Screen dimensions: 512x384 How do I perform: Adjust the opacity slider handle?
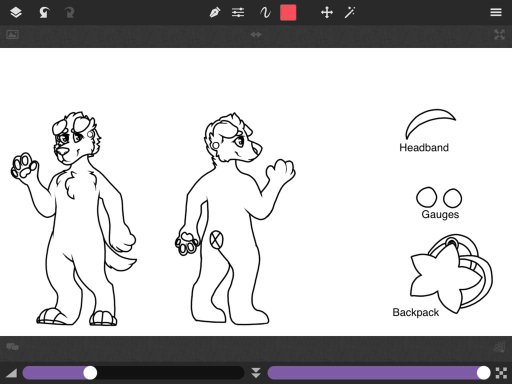(x=483, y=373)
